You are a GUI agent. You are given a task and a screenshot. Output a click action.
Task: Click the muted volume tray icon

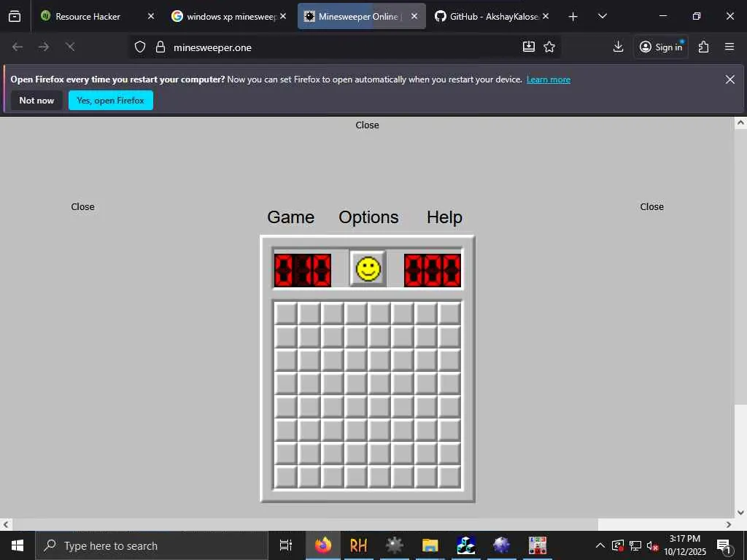(x=652, y=545)
